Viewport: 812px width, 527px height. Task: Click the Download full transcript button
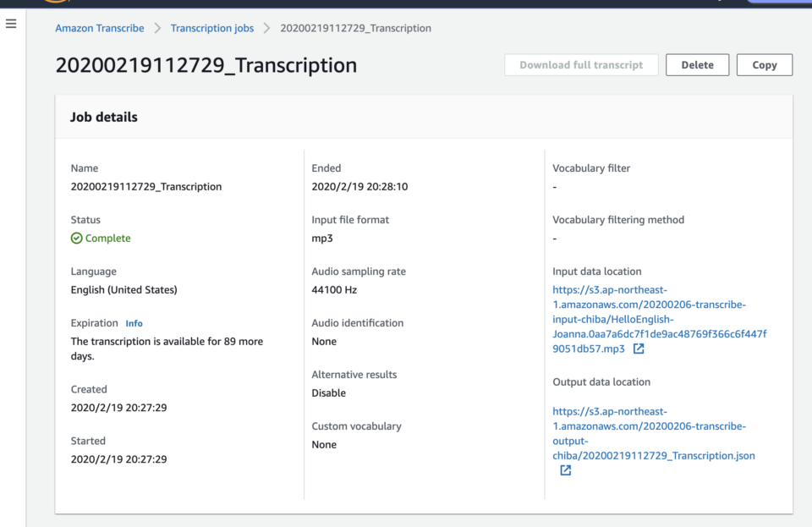click(581, 64)
